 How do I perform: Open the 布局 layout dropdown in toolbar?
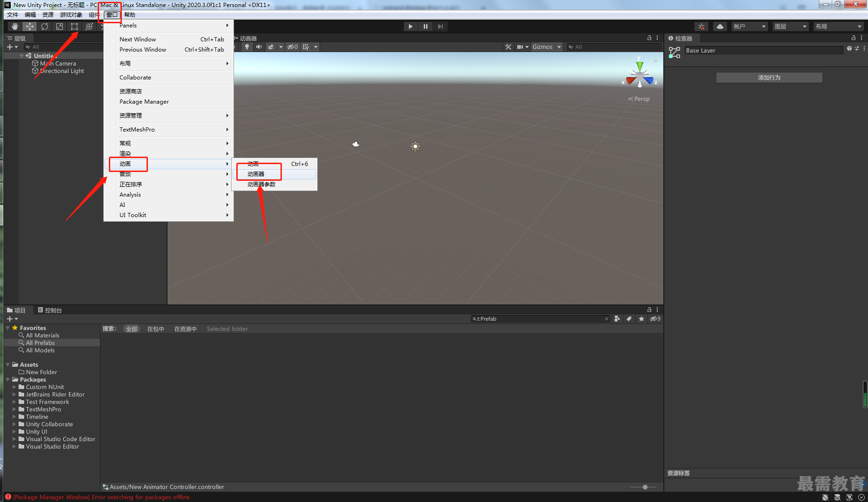(839, 26)
